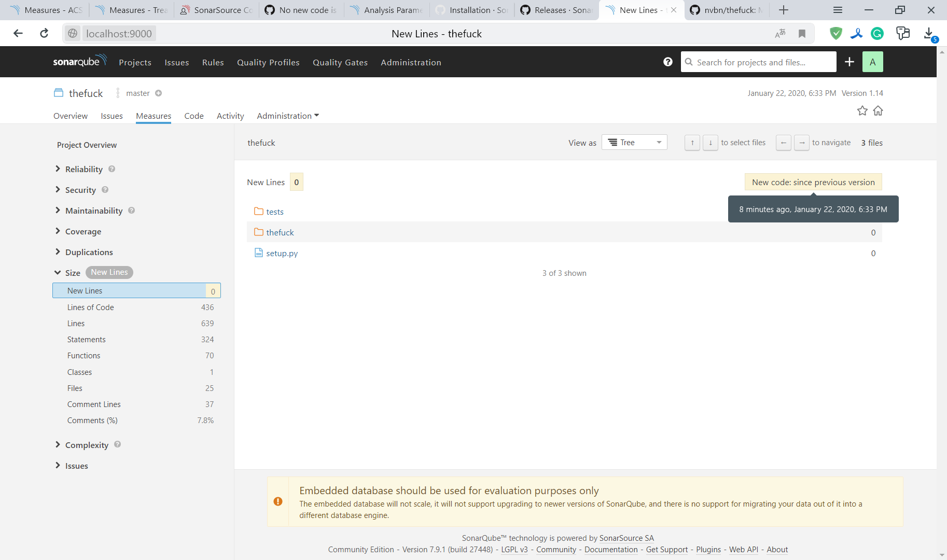The height and width of the screenshot is (560, 947).
Task: Select Comments (%) measure
Action: pos(136,420)
